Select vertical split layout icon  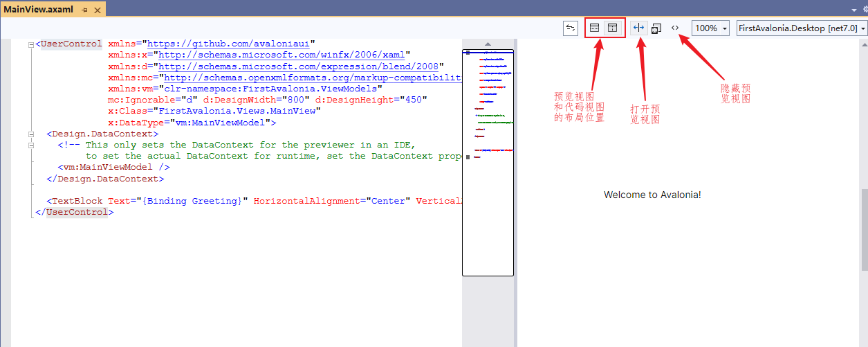pyautogui.click(x=612, y=28)
